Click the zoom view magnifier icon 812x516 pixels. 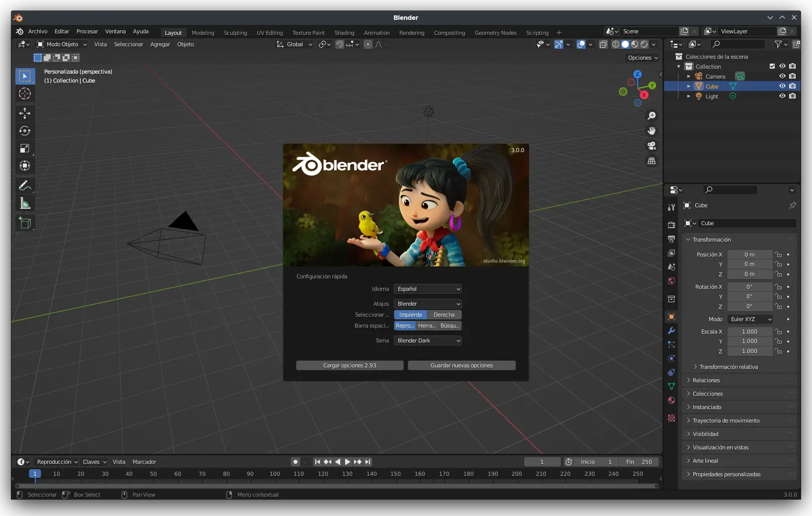[652, 116]
